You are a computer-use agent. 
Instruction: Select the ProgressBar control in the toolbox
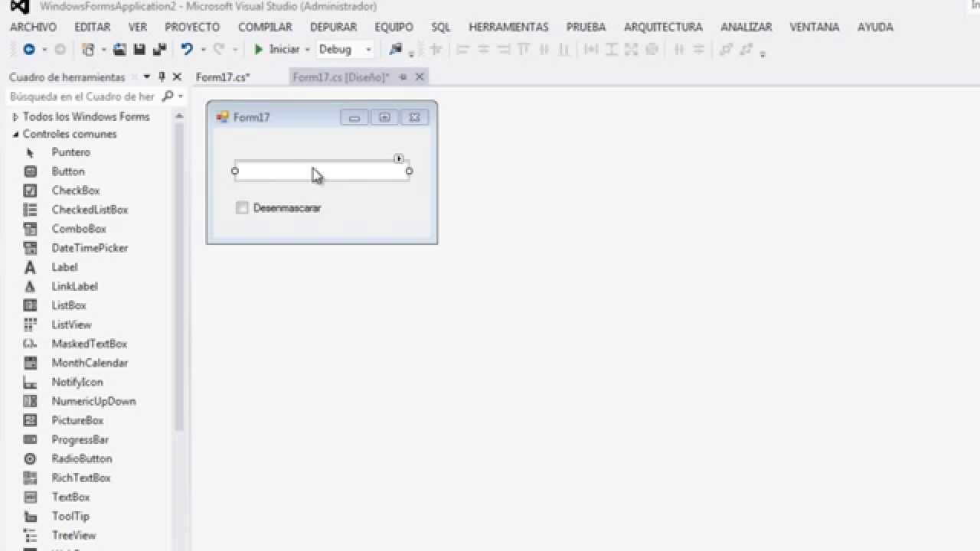coord(80,439)
